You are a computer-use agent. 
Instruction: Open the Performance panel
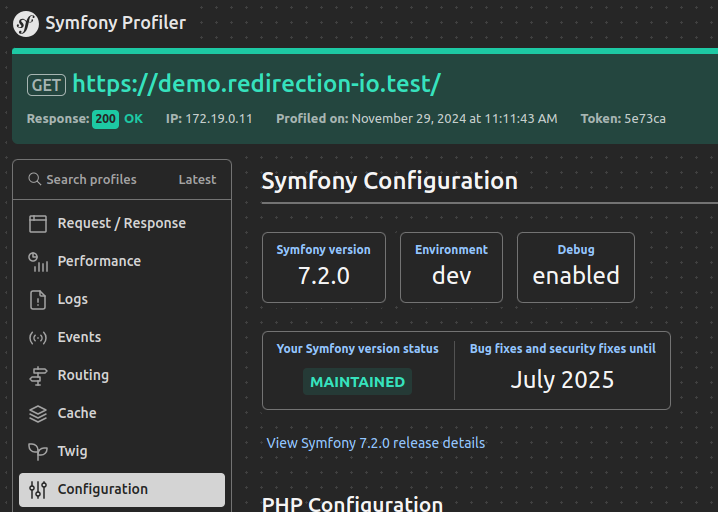coord(122,261)
